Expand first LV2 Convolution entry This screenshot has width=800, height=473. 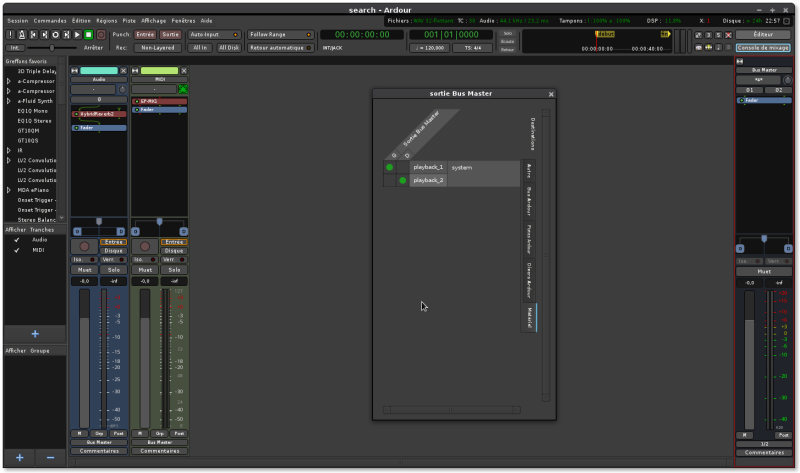click(9, 160)
